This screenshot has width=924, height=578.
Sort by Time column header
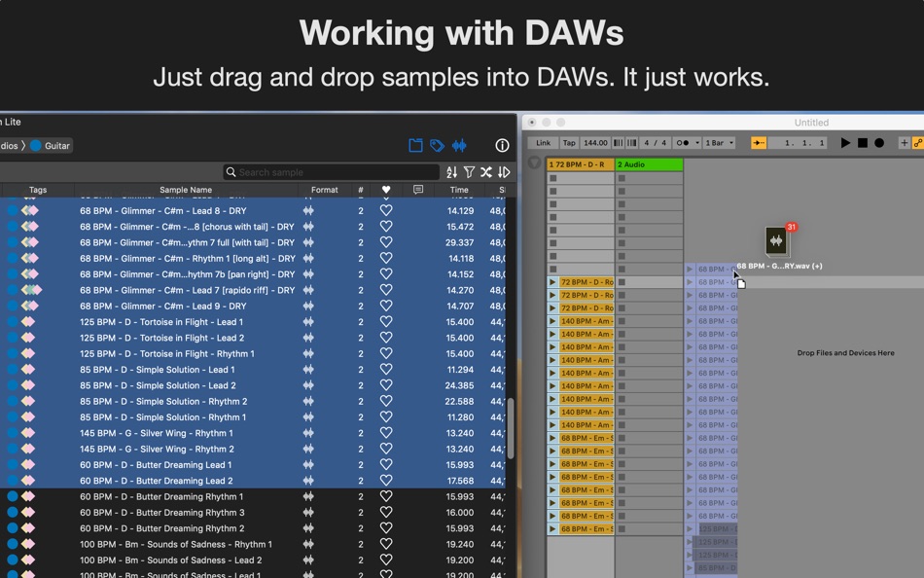coord(459,190)
